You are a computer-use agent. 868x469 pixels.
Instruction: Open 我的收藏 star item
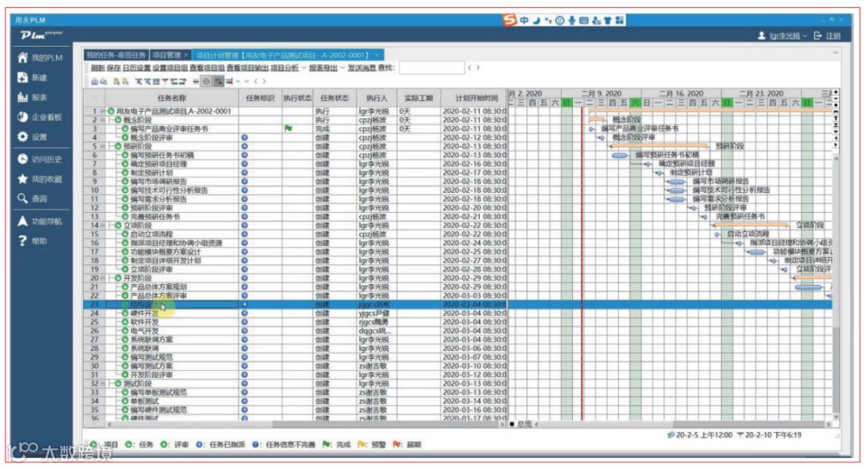click(x=39, y=179)
